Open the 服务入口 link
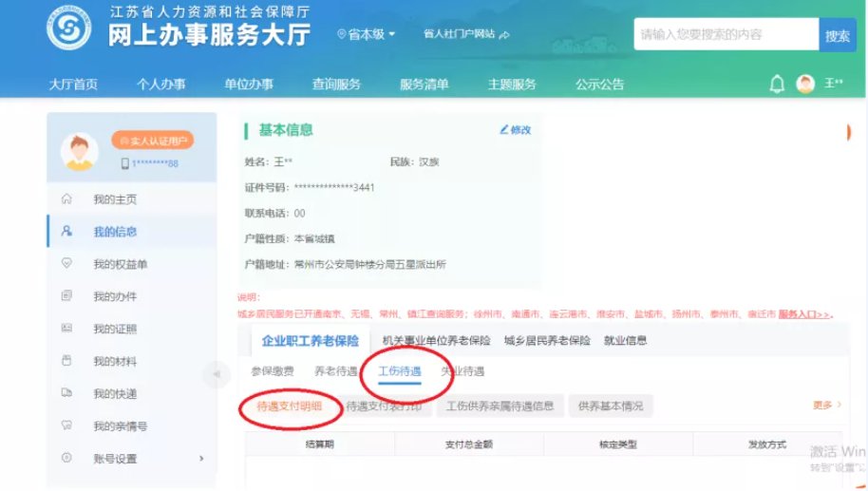The height and width of the screenshot is (491, 868). click(x=804, y=313)
